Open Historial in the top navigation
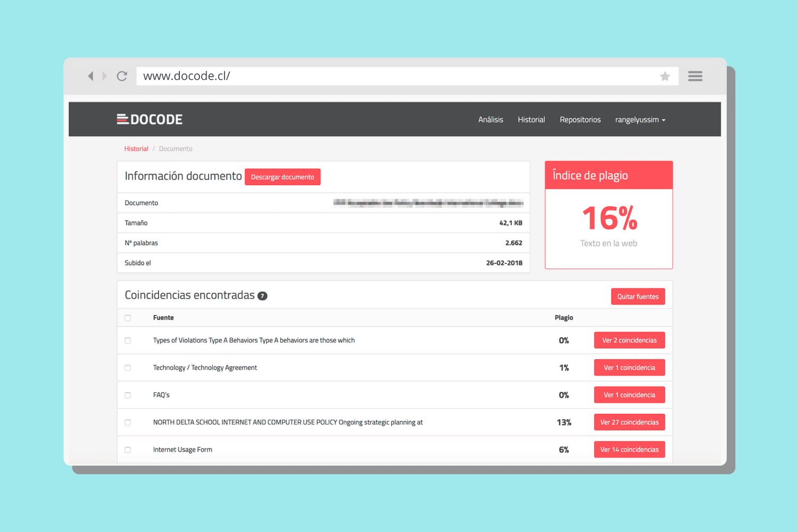Image resolution: width=798 pixels, height=532 pixels. [x=531, y=120]
